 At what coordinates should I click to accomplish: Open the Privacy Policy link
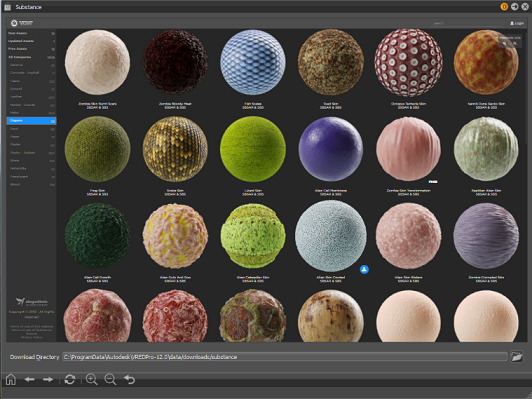pos(32,337)
